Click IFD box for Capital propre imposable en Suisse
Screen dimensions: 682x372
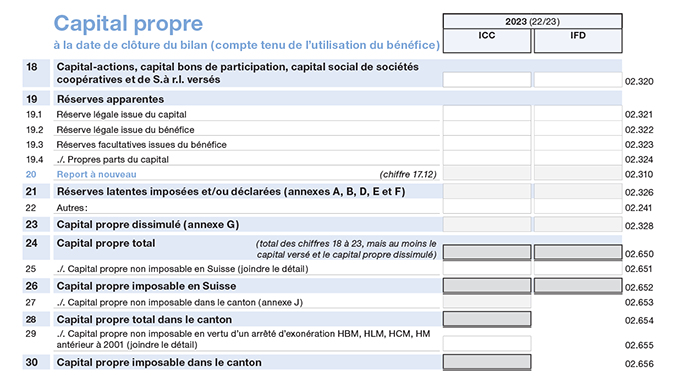578,286
